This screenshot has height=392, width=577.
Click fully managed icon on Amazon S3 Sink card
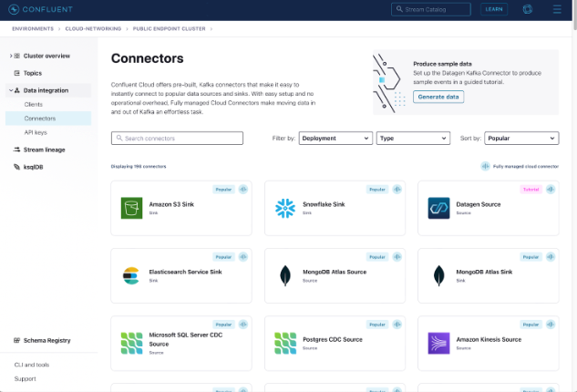click(x=243, y=190)
